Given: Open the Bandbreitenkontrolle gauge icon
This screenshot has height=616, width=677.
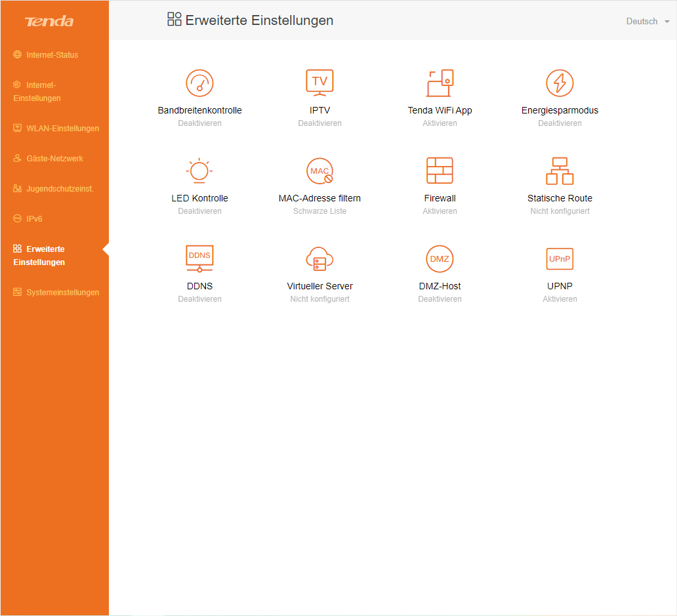Looking at the screenshot, I should point(199,83).
